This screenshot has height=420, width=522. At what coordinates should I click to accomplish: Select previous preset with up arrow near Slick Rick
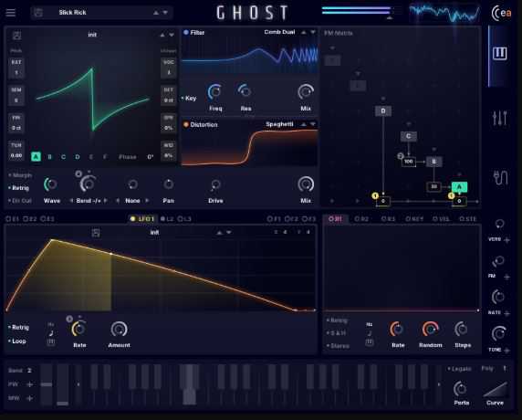[x=156, y=13]
